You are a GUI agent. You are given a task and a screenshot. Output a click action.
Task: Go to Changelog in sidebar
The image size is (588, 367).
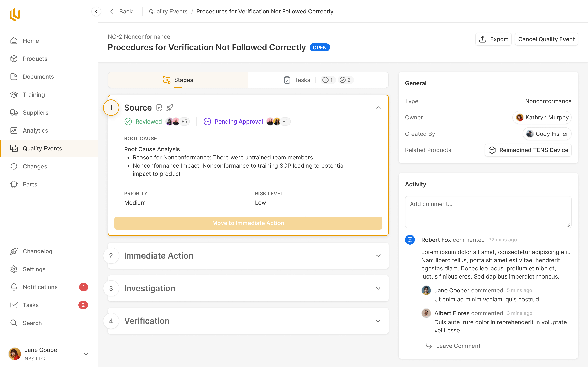click(37, 251)
